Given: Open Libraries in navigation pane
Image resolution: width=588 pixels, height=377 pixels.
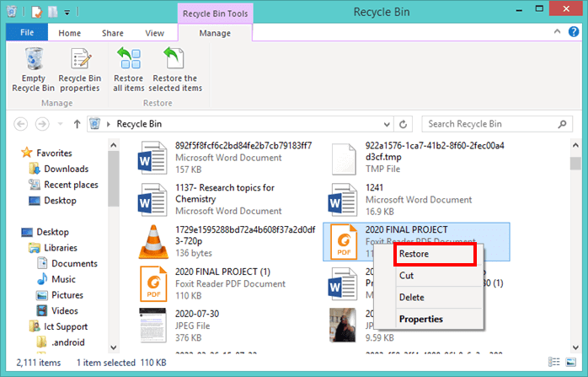Looking at the screenshot, I should 61,248.
